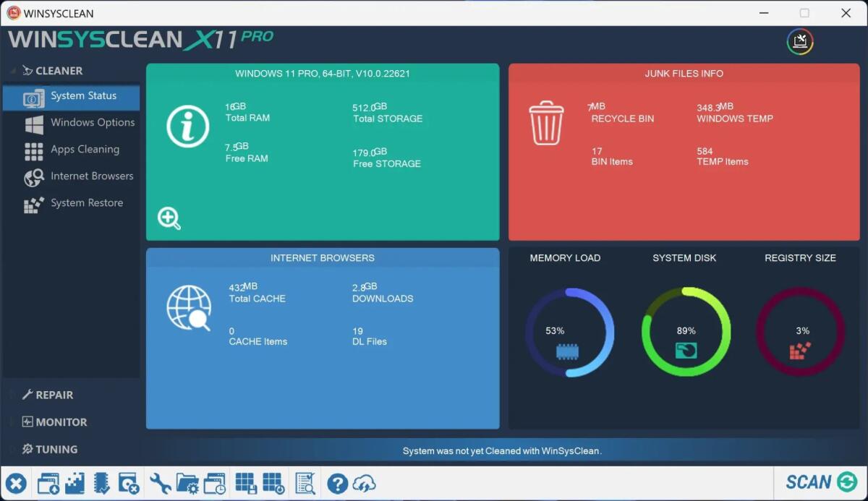This screenshot has width=868, height=501.
Task: Click the circular capture icon at top right
Action: coord(799,41)
